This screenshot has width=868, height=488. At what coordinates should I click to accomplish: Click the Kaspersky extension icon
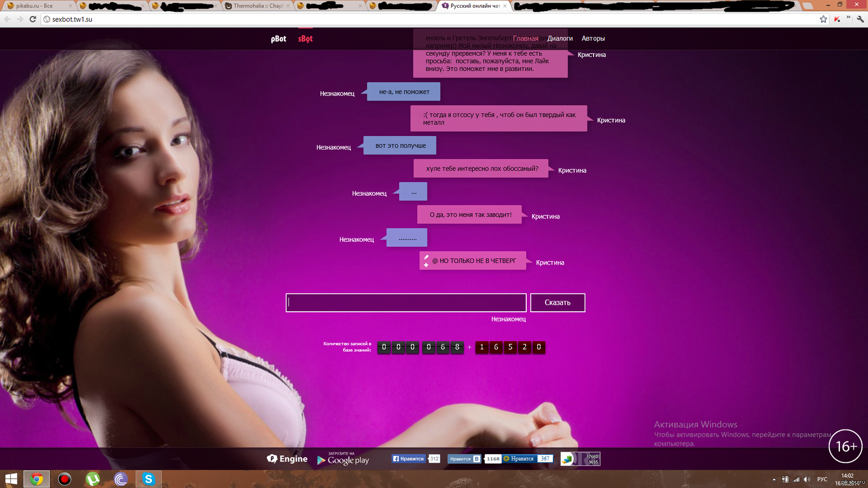pos(838,19)
